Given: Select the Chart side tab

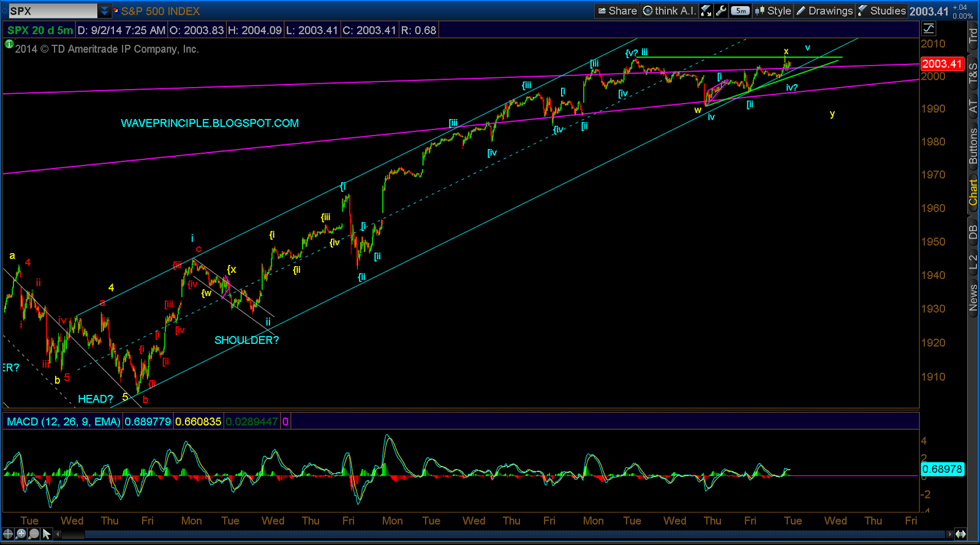Looking at the screenshot, I should (973, 192).
